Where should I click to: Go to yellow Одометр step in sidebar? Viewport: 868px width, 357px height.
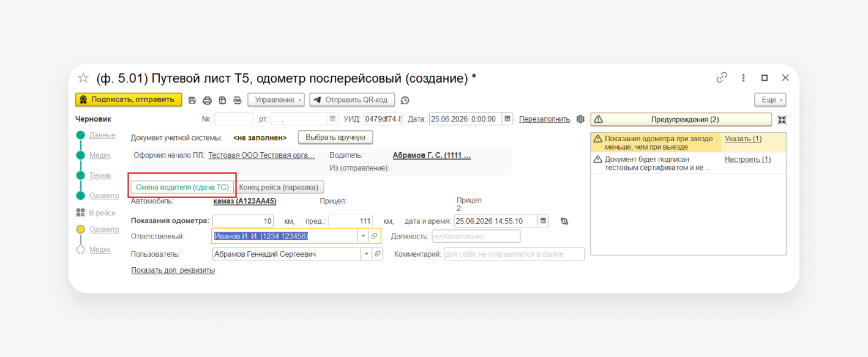point(104,229)
